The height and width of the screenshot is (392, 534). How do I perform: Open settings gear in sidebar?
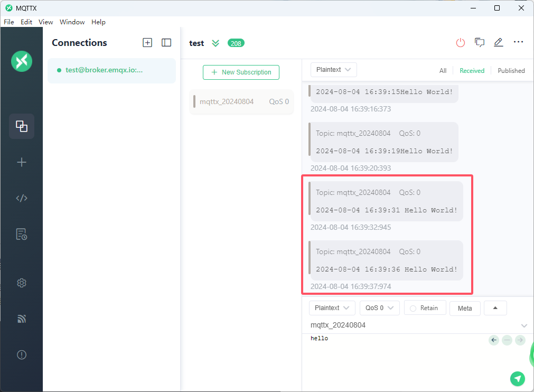click(22, 283)
